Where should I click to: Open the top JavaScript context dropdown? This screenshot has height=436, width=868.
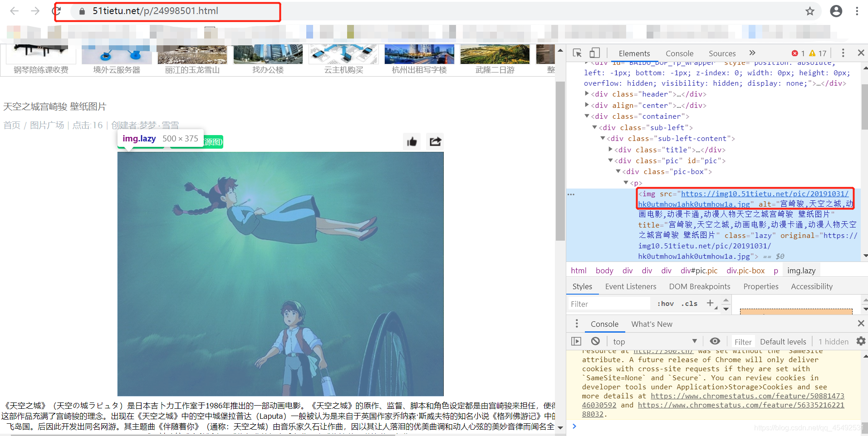[x=655, y=342]
